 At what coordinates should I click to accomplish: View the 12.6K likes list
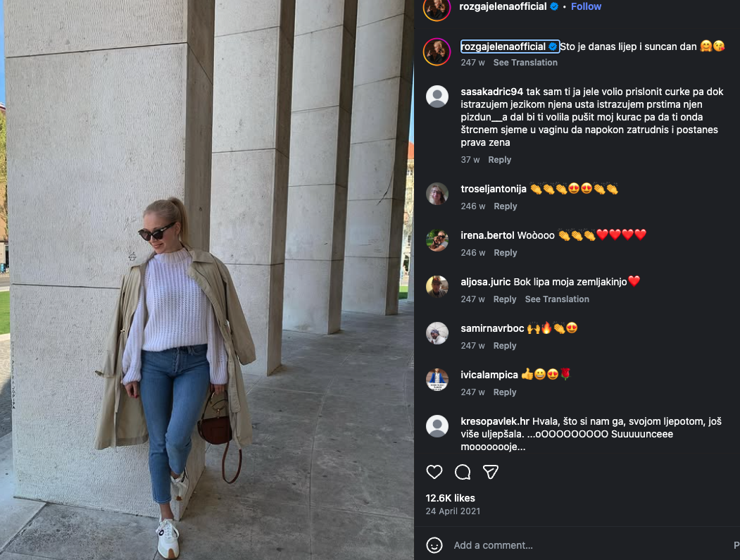(x=450, y=498)
